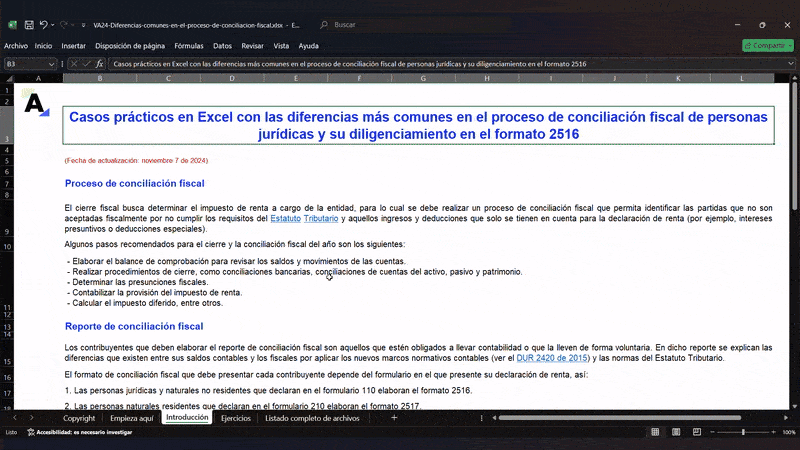Click the Save icon in title bar
Screen dimensions: 800x450
[x=28, y=24]
